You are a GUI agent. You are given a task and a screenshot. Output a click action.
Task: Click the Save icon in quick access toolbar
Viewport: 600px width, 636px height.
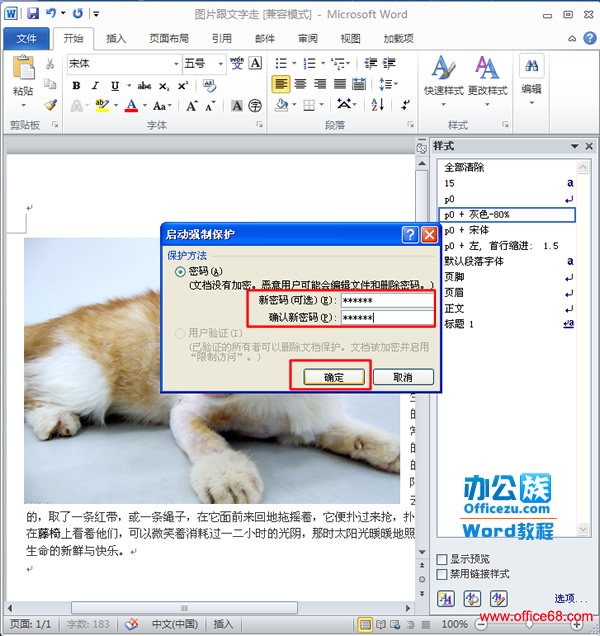(33, 13)
